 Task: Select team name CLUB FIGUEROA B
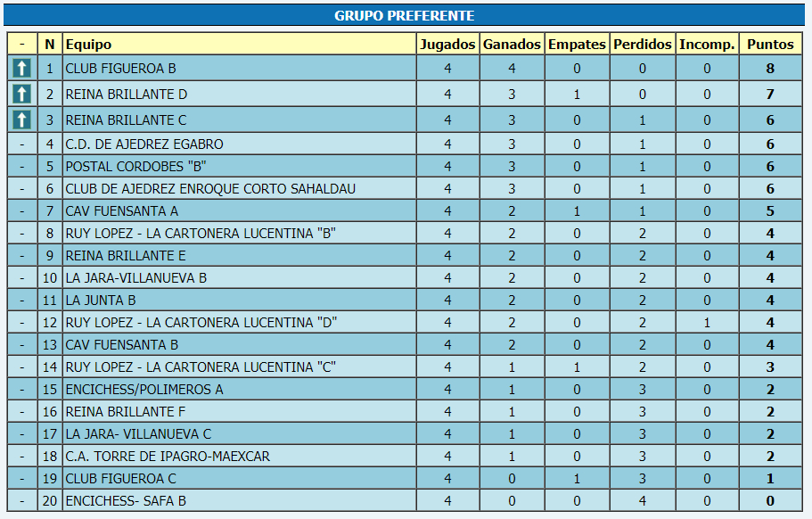[120, 69]
